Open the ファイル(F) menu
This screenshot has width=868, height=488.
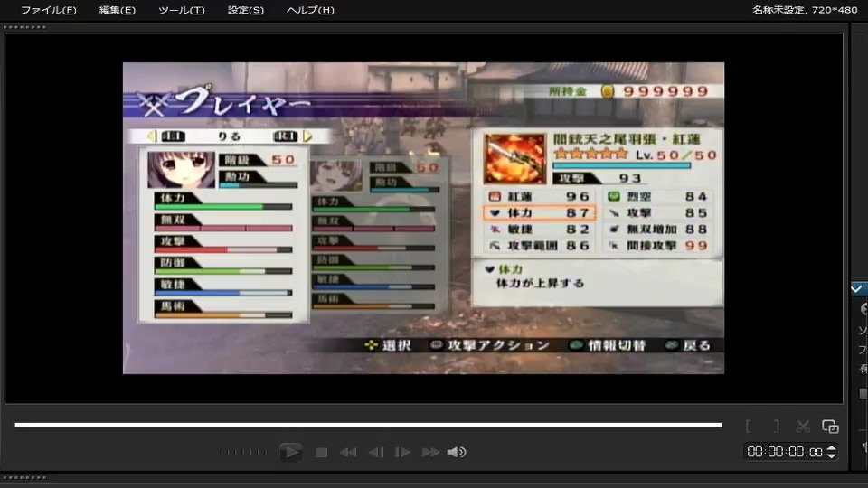click(48, 10)
